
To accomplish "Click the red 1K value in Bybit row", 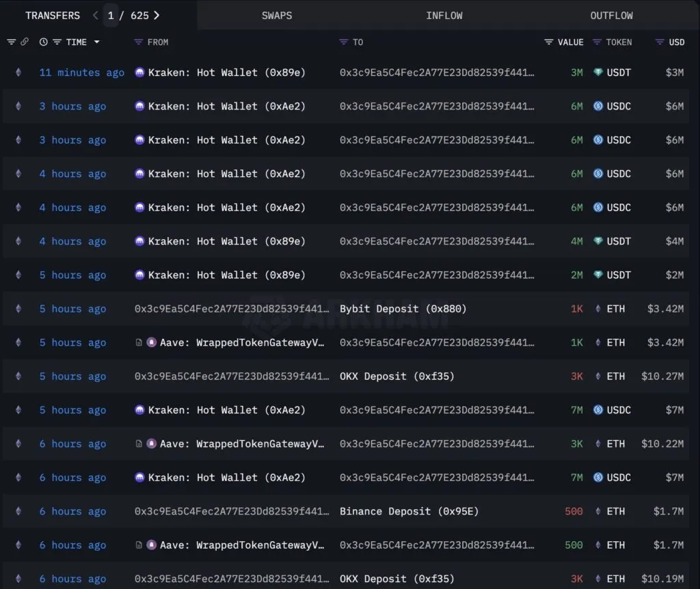I will [577, 309].
